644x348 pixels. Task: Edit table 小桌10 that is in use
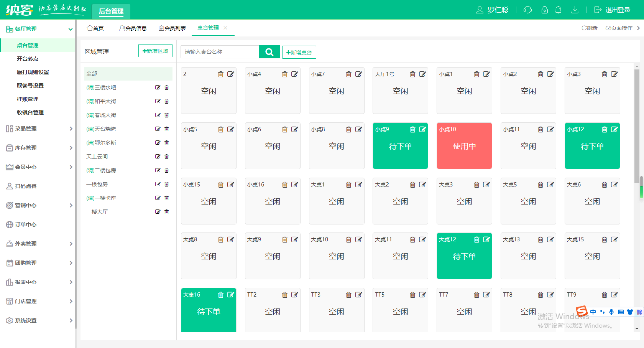486,130
